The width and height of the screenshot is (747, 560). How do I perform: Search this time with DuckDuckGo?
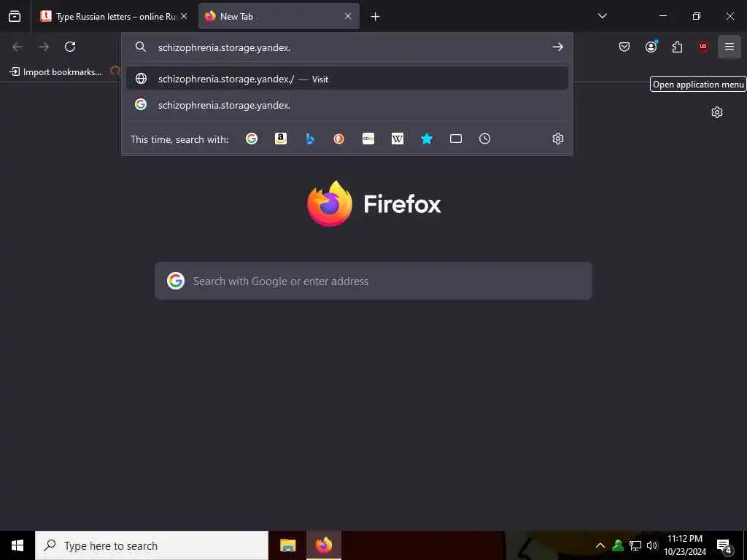(338, 139)
